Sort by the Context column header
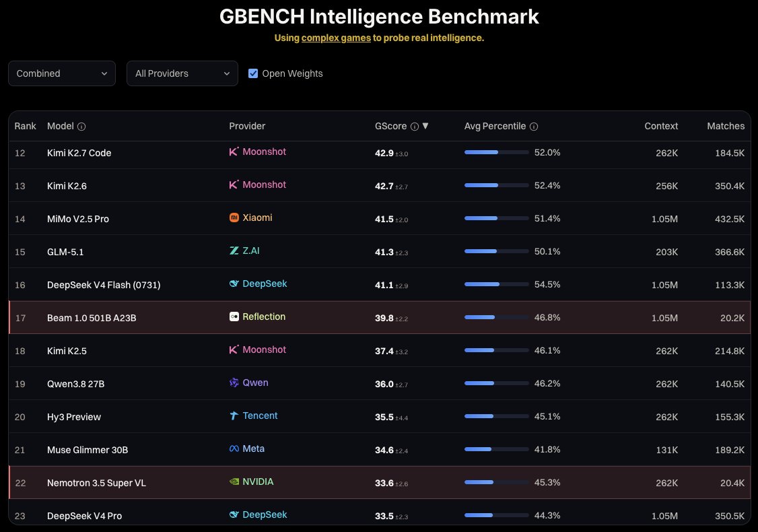The width and height of the screenshot is (758, 532). pyautogui.click(x=661, y=126)
